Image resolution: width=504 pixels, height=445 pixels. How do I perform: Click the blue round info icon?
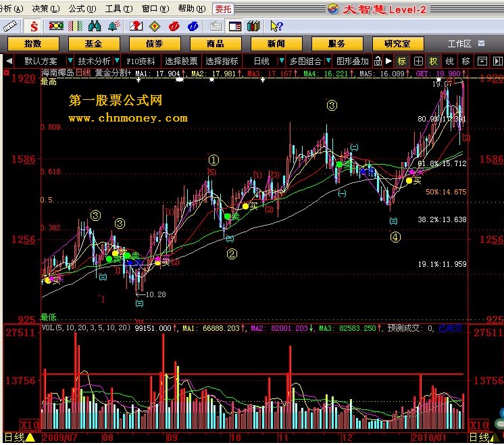(193, 26)
